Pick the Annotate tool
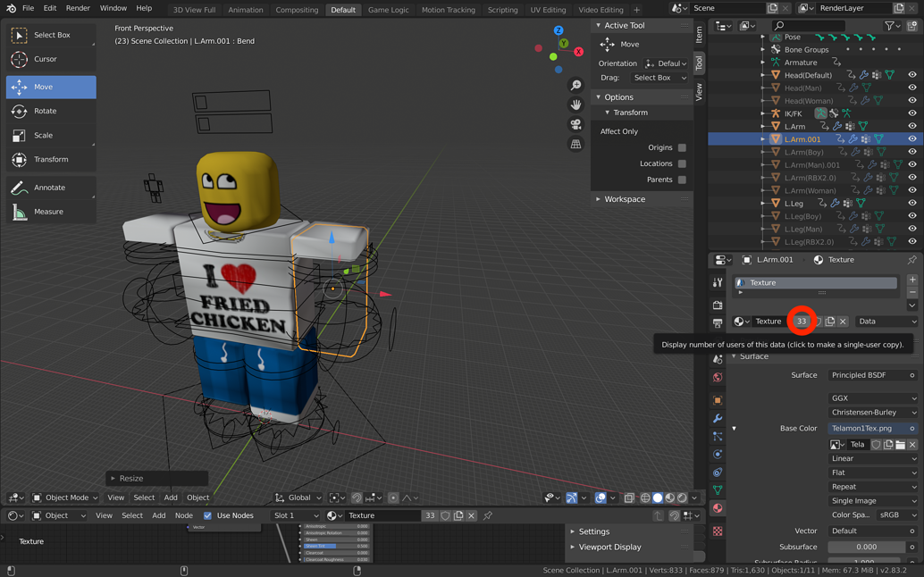Screen dimensions: 924x577 (51, 188)
